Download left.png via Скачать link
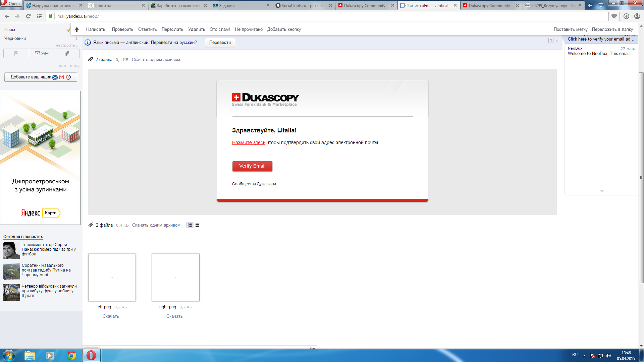 [111, 316]
